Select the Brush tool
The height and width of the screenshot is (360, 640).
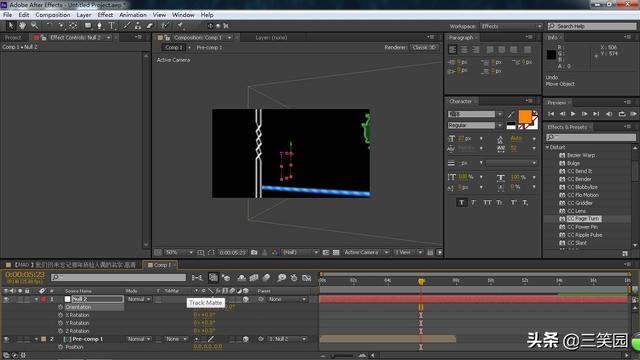pos(127,26)
